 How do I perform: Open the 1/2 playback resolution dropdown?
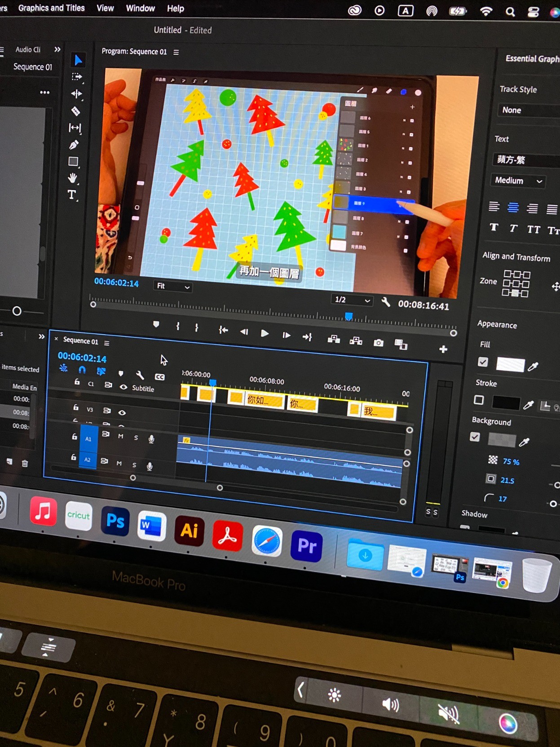353,300
